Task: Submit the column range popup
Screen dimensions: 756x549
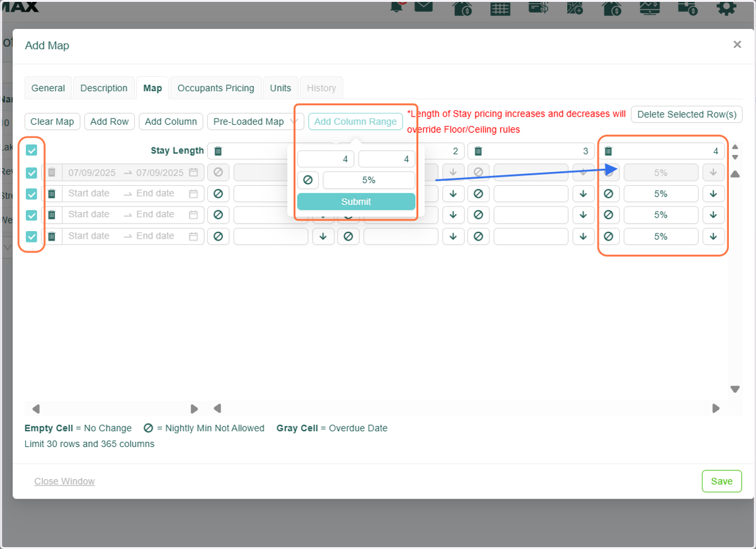Action: click(356, 201)
